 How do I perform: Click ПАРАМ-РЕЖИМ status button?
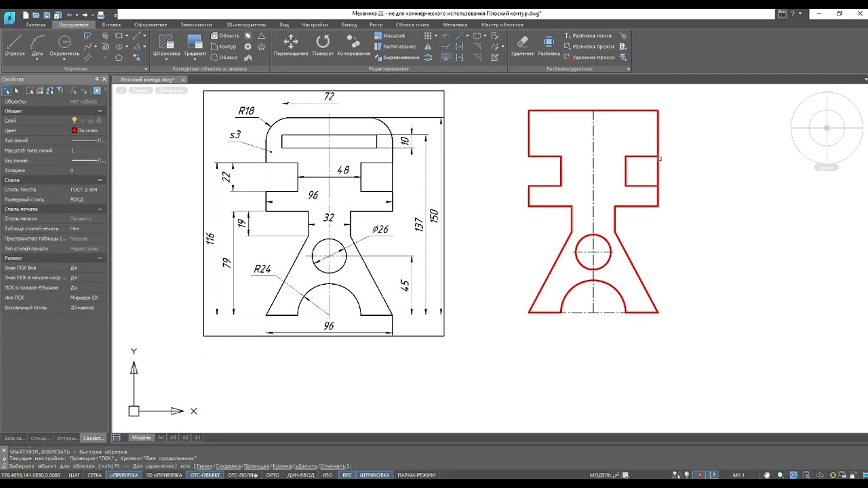pos(416,475)
